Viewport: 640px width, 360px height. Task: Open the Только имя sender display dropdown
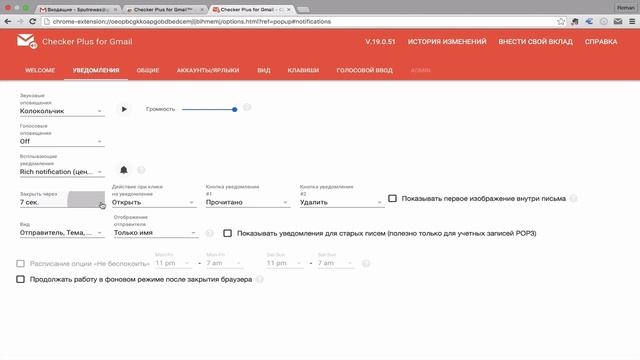pos(156,233)
